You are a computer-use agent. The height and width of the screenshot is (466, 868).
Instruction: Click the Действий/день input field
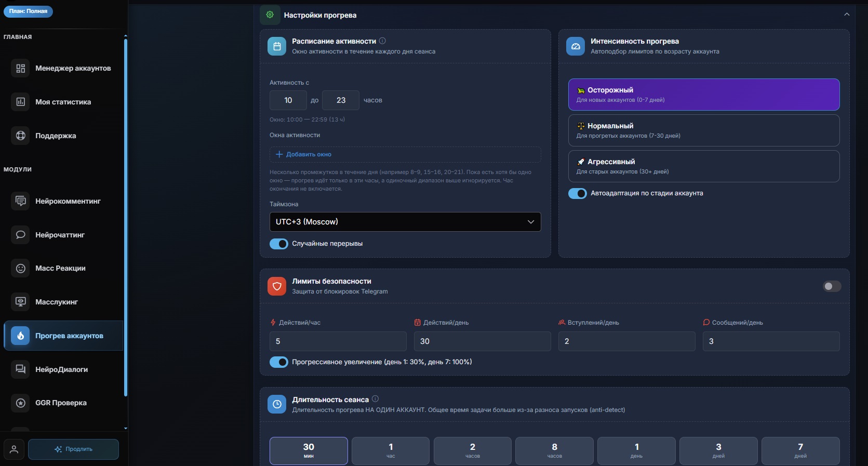483,341
